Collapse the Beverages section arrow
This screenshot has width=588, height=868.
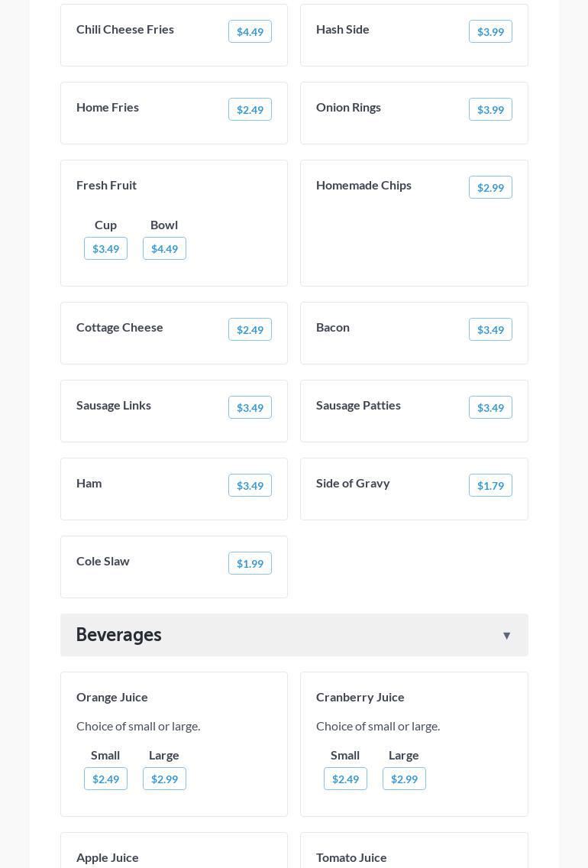pos(506,636)
